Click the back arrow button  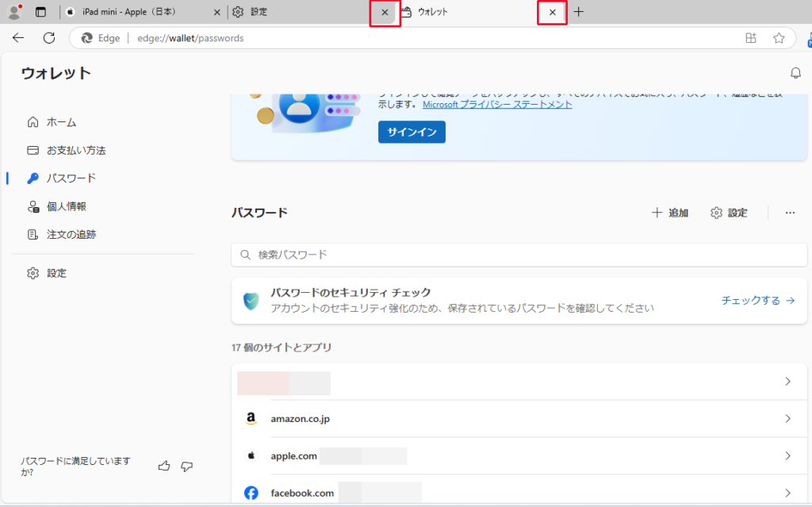tap(18, 38)
